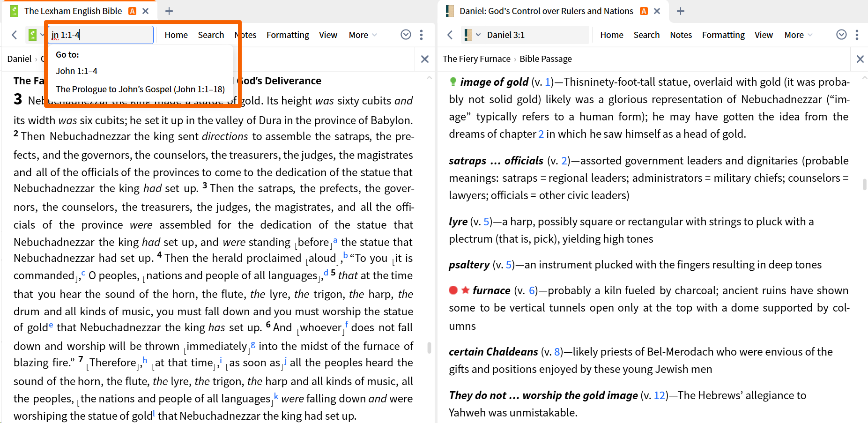Image resolution: width=868 pixels, height=423 pixels.
Task: Open Notes in the Daniel commentary panel toolbar
Action: click(681, 35)
